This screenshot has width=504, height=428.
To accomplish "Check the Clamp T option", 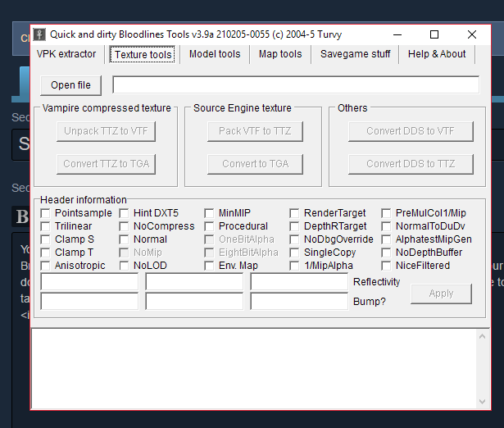I will pyautogui.click(x=45, y=253).
